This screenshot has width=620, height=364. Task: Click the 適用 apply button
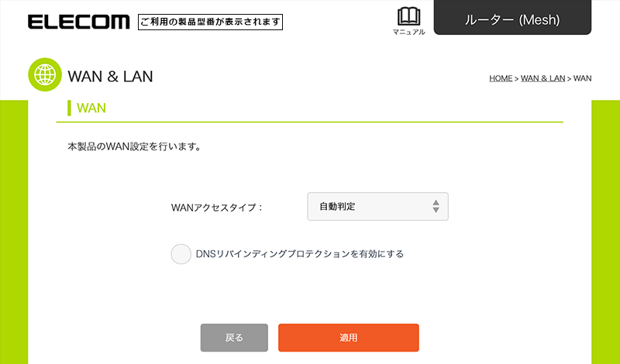tap(348, 338)
